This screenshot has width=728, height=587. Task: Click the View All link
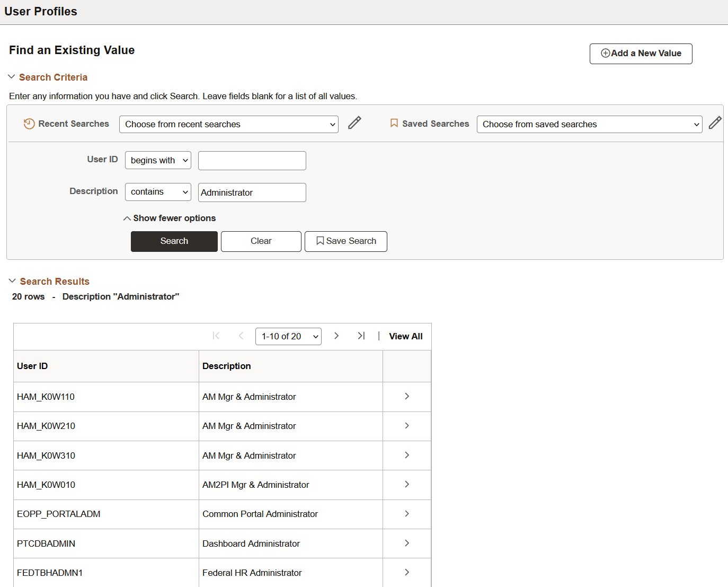tap(405, 336)
